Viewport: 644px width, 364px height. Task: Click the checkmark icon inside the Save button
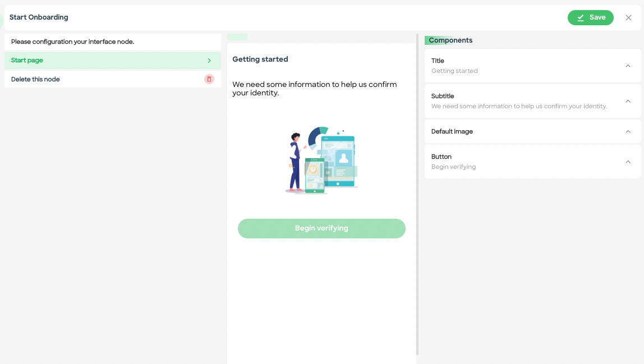point(581,17)
